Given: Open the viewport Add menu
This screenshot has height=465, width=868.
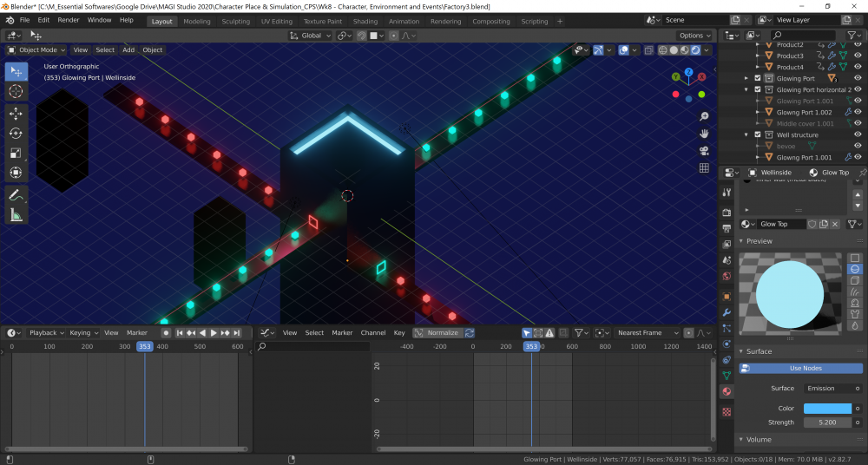Looking at the screenshot, I should [128, 49].
